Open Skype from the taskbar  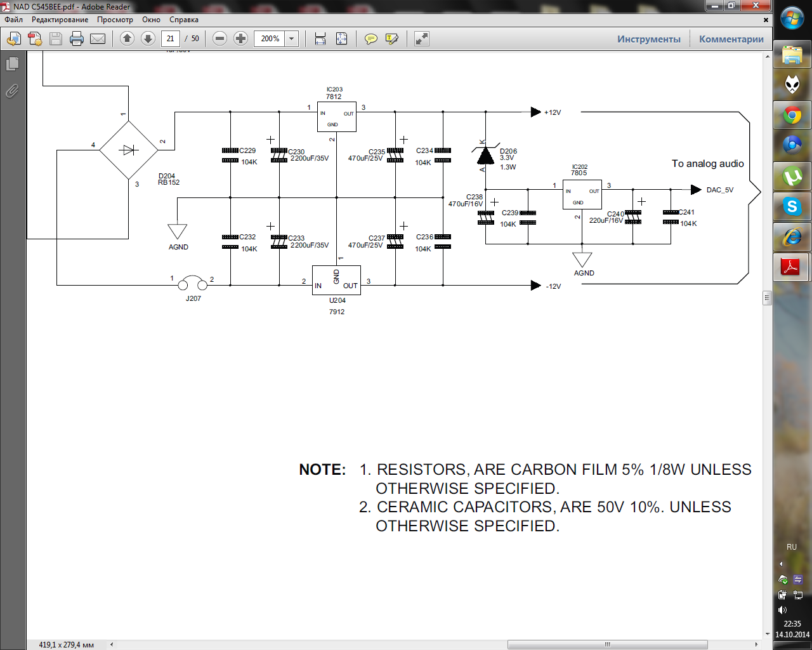coord(792,206)
